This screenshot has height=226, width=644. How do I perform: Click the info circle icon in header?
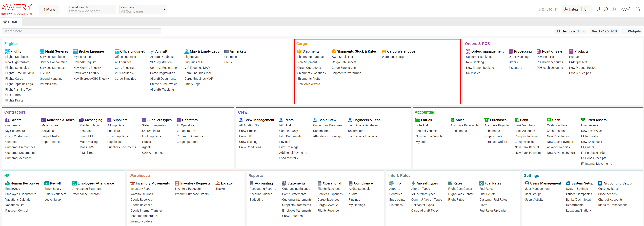(x=606, y=9)
